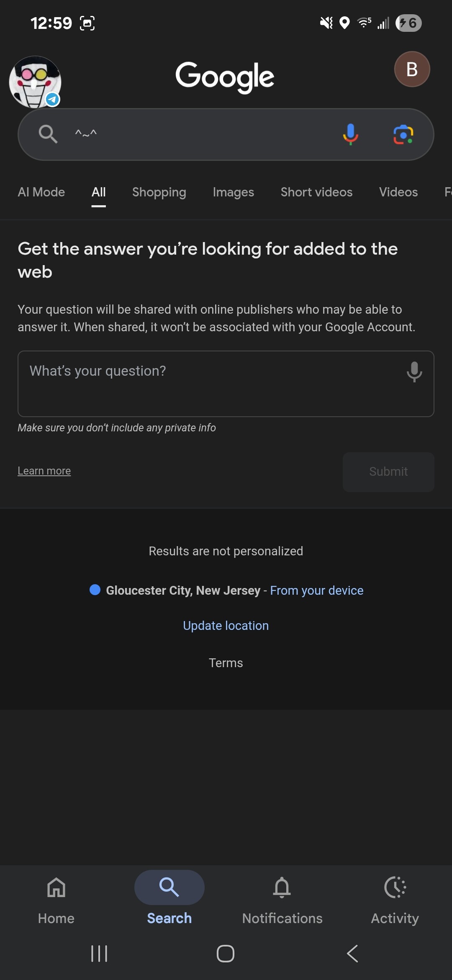The image size is (452, 980).
Task: Switch to the Shopping results tab
Action: click(x=159, y=192)
